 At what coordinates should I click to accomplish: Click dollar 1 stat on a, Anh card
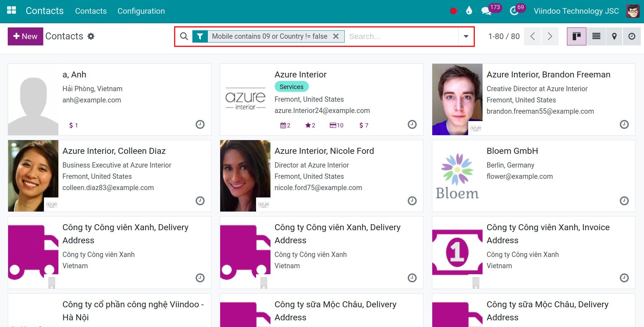click(74, 125)
